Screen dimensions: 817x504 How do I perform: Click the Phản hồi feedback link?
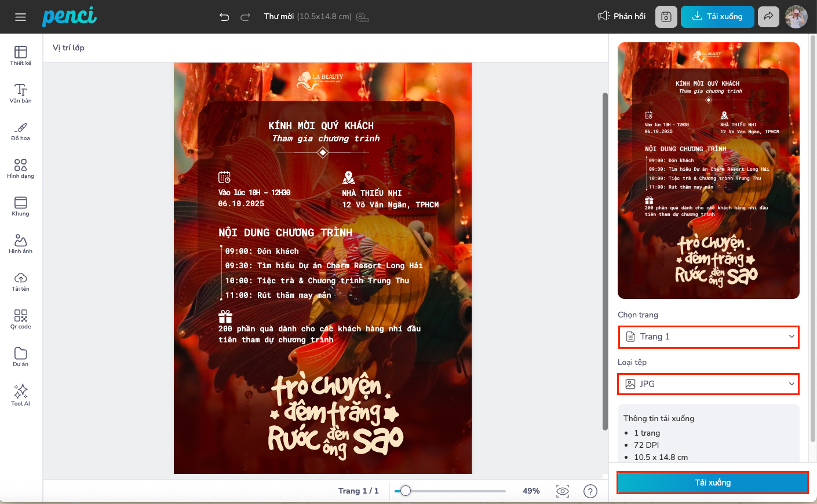click(622, 16)
